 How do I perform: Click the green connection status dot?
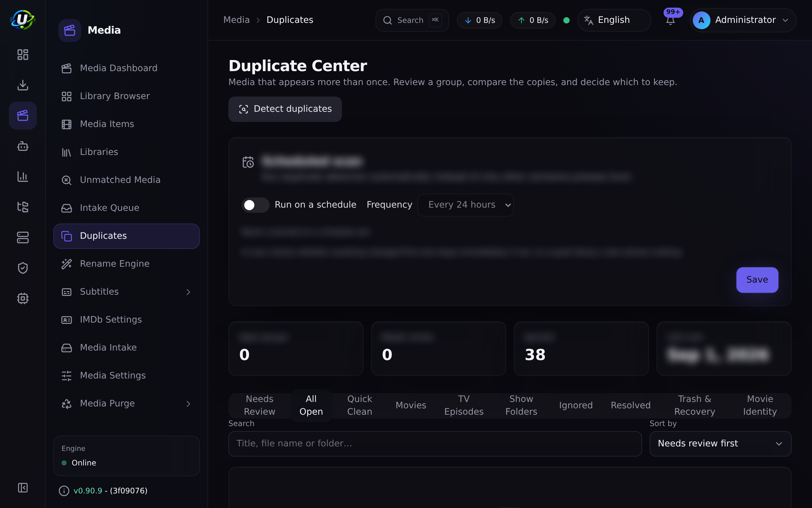point(566,20)
